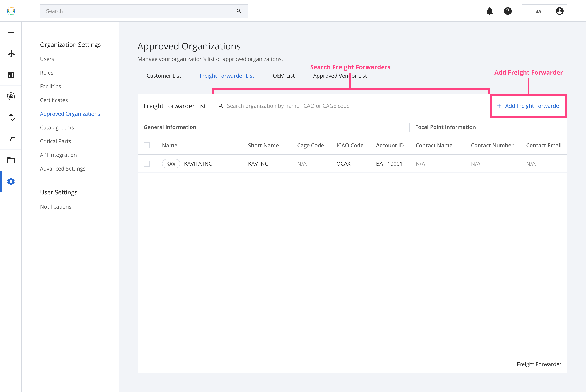This screenshot has height=392, width=586.
Task: Switch to the Customer List tab
Action: click(x=164, y=76)
